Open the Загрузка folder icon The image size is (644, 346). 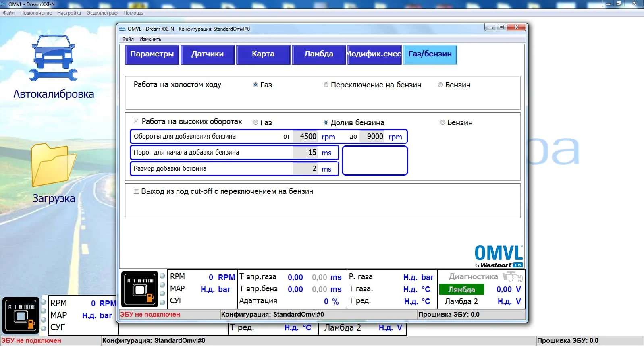point(53,165)
